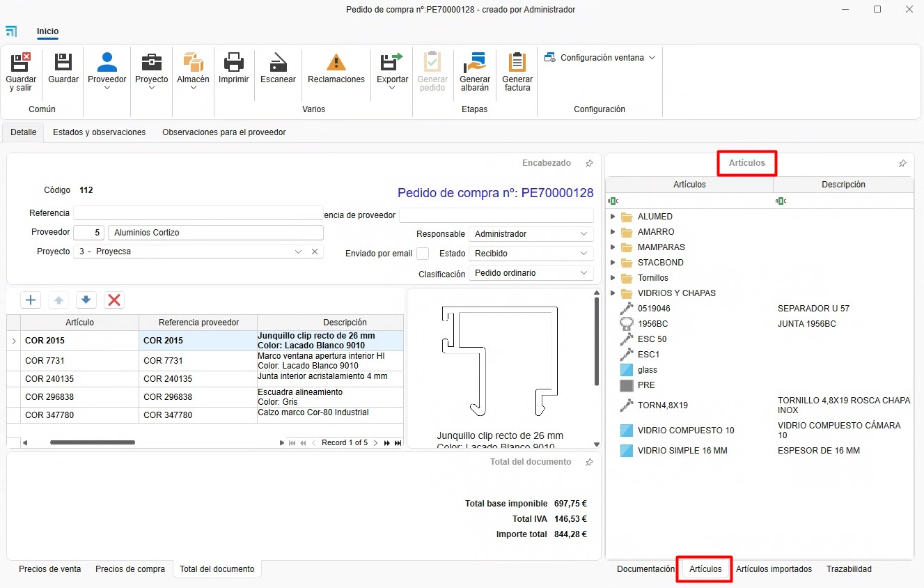This screenshot has height=588, width=924.
Task: Click the Escanear scanner icon
Action: [x=278, y=62]
